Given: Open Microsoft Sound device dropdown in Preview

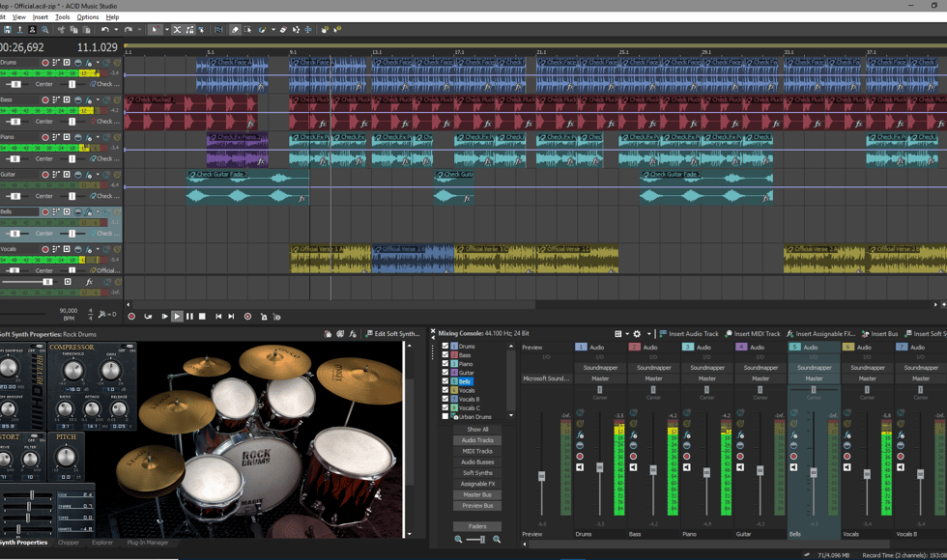Looking at the screenshot, I should (x=546, y=378).
